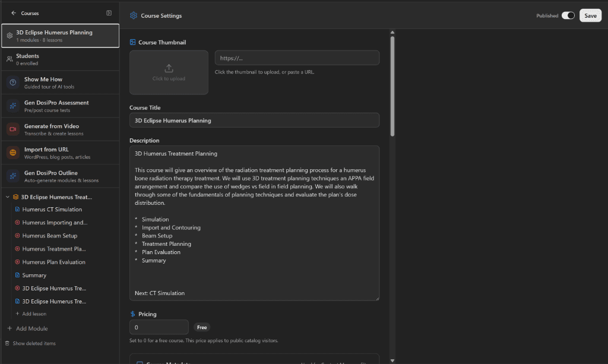This screenshot has height=364, width=608.
Task: Click the Students people icon
Action: [9, 59]
